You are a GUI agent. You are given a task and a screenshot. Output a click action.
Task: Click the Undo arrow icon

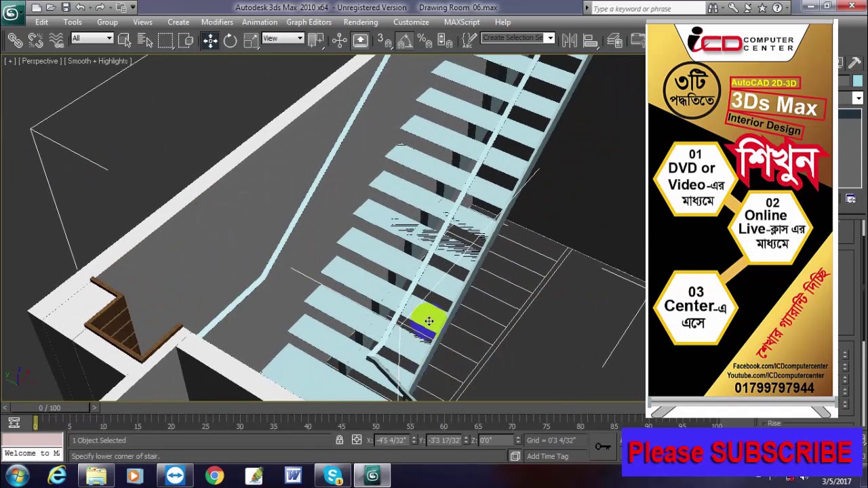pos(80,7)
